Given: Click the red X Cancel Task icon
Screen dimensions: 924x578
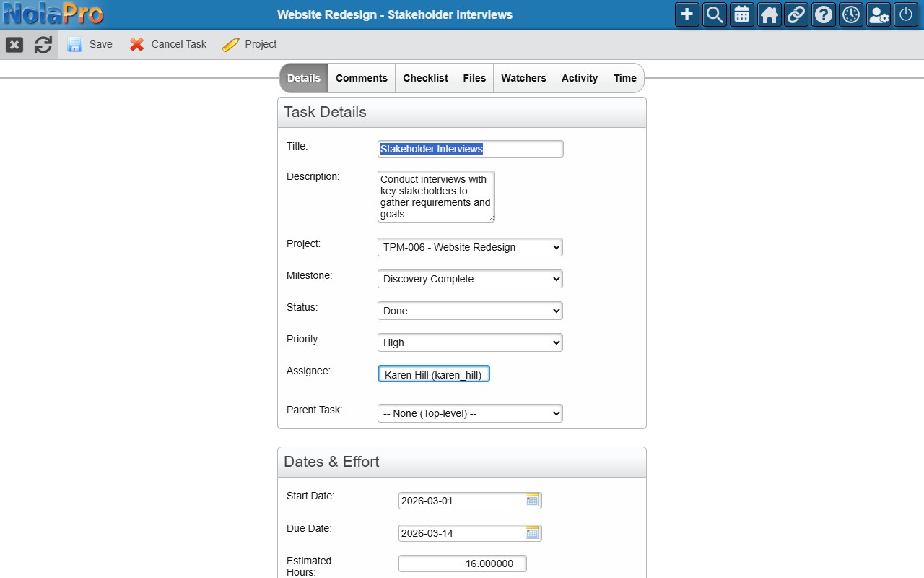Looking at the screenshot, I should click(x=137, y=45).
